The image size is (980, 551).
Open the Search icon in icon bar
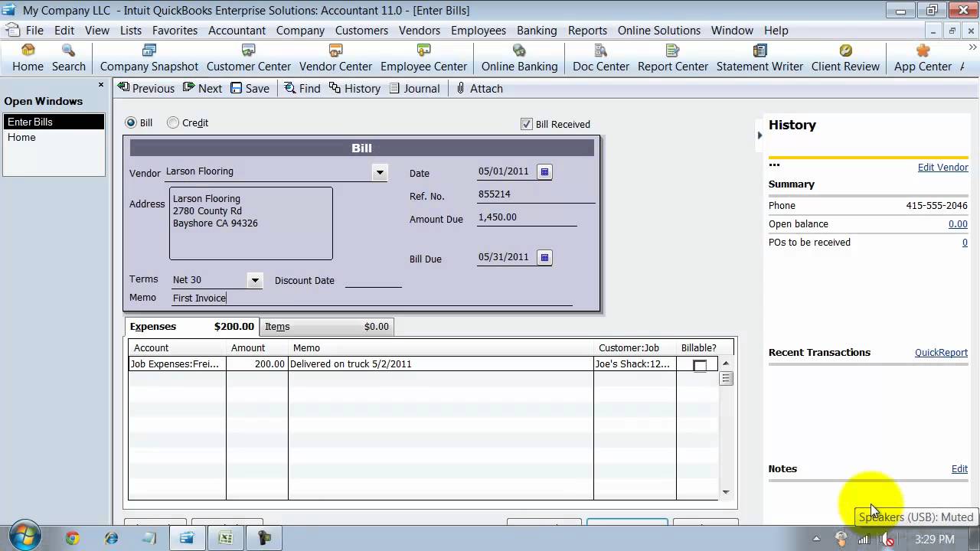coord(68,59)
